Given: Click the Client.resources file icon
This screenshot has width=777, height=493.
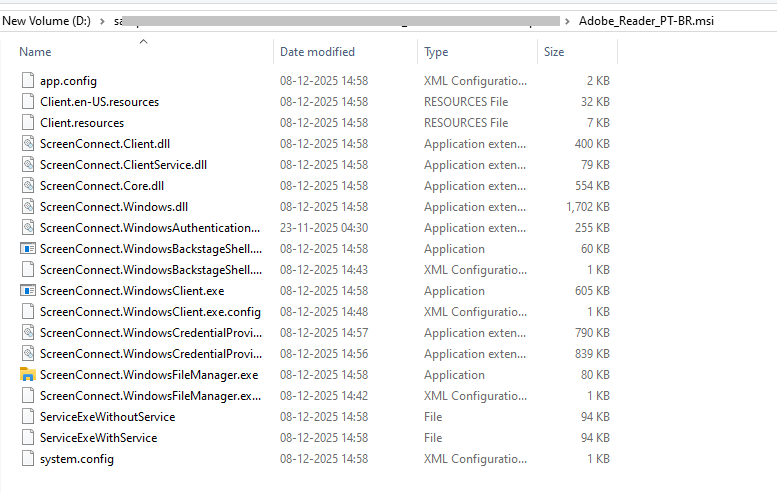Looking at the screenshot, I should [x=28, y=122].
